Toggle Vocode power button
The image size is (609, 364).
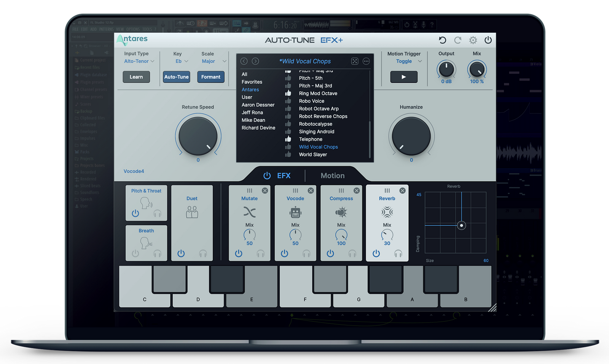click(284, 253)
